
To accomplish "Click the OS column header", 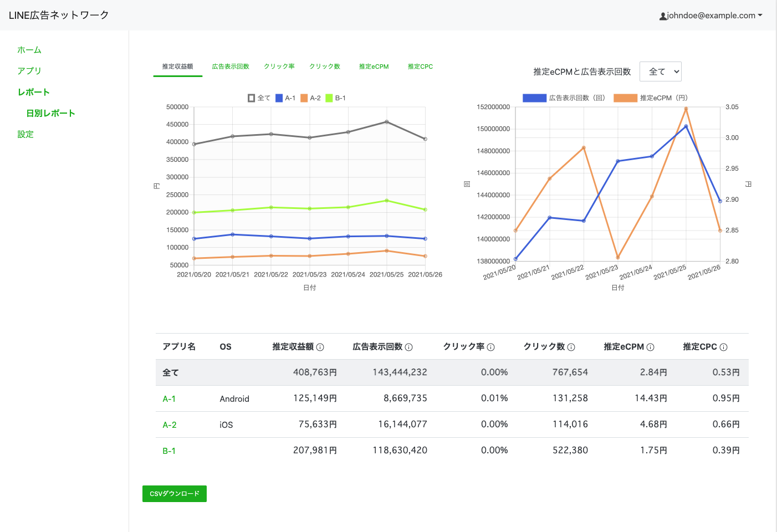I will point(226,347).
